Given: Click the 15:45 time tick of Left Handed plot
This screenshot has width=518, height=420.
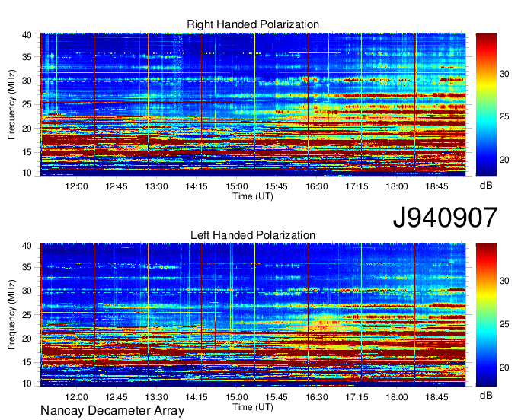Looking at the screenshot, I should click(277, 397).
